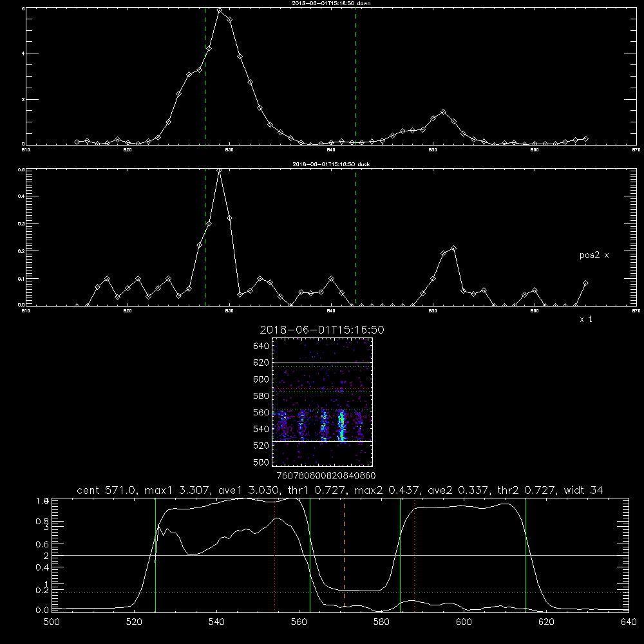The height and width of the screenshot is (644, 644).
Task: Click the '600' label on the bottom plot x-axis
Action: 464,622
